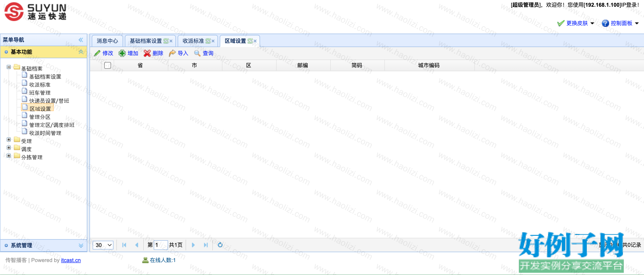Open 管理分区 in the navigation tree
The image size is (644, 275).
(40, 117)
